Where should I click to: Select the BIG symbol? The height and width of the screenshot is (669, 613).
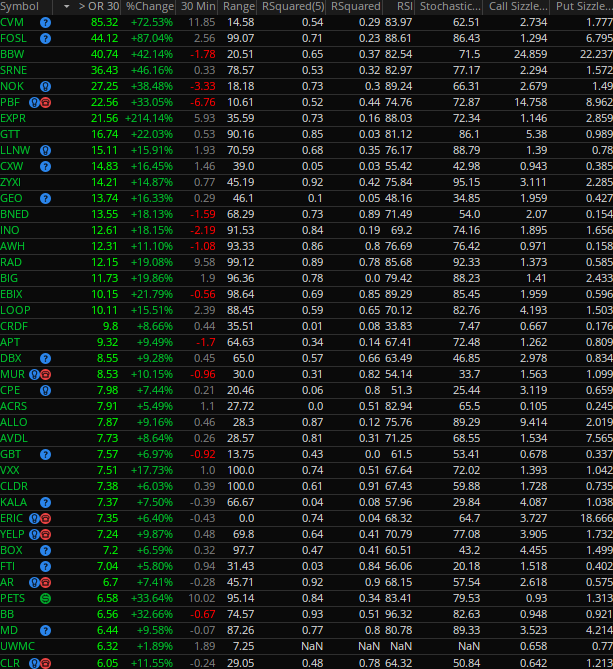click(9, 279)
